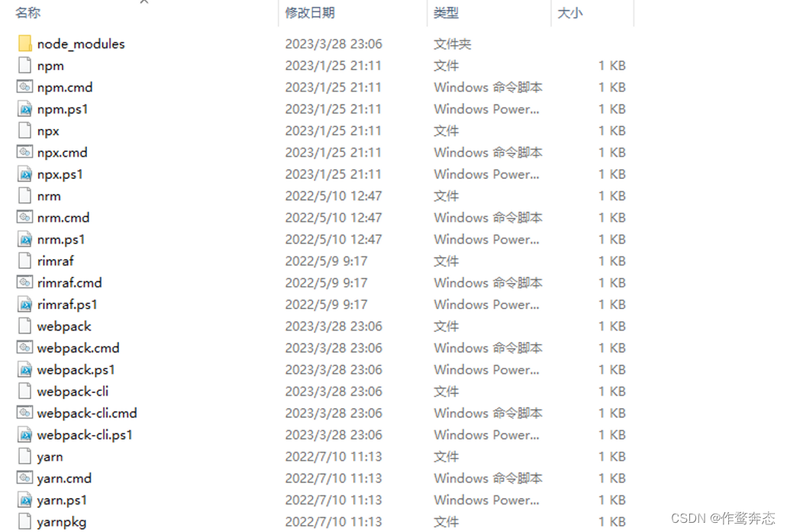Click the webpack file icon

point(24,326)
